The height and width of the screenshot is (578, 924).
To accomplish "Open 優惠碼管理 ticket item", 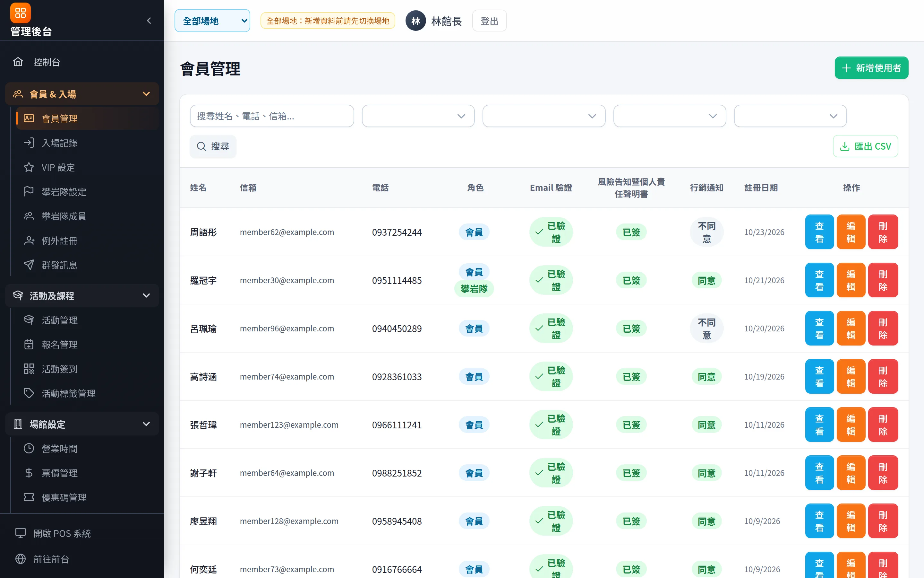I will [x=87, y=497].
